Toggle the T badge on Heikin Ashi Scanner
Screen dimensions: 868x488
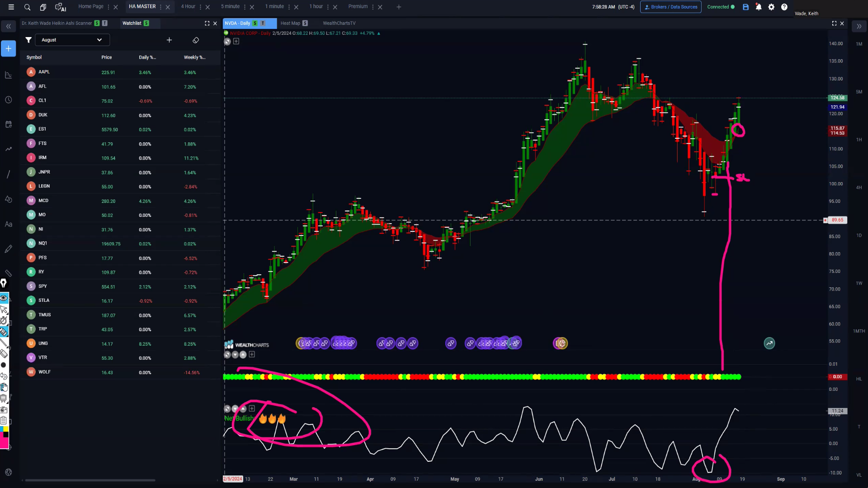104,23
